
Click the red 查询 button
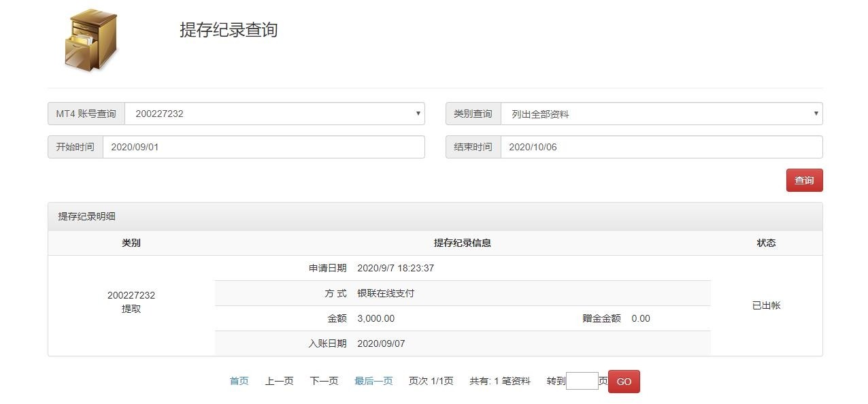coord(805,180)
